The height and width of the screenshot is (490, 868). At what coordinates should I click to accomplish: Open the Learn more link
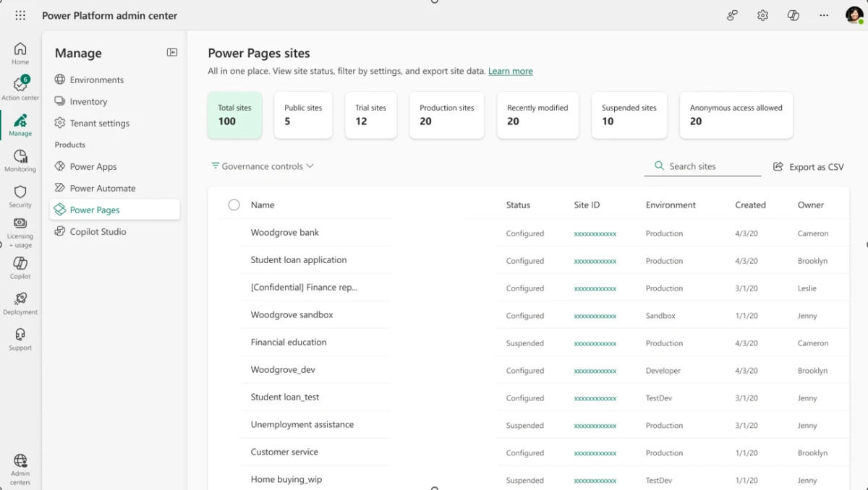[511, 71]
